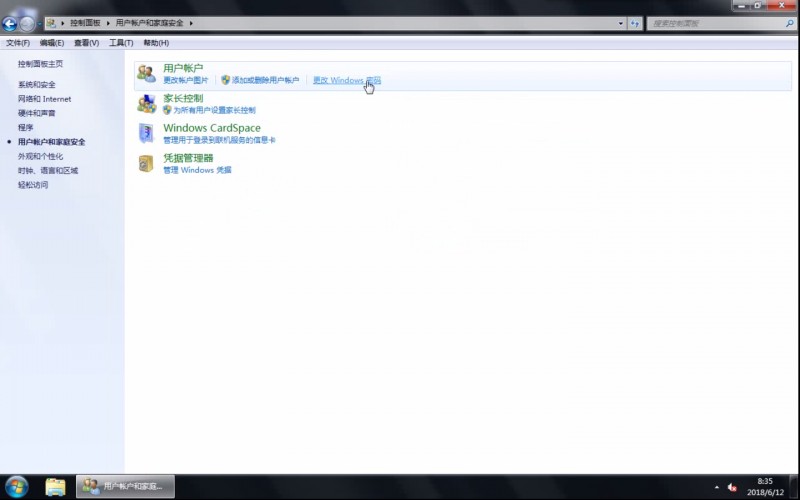Click shield icon beside 添加或删除用户帐户

click(x=226, y=80)
